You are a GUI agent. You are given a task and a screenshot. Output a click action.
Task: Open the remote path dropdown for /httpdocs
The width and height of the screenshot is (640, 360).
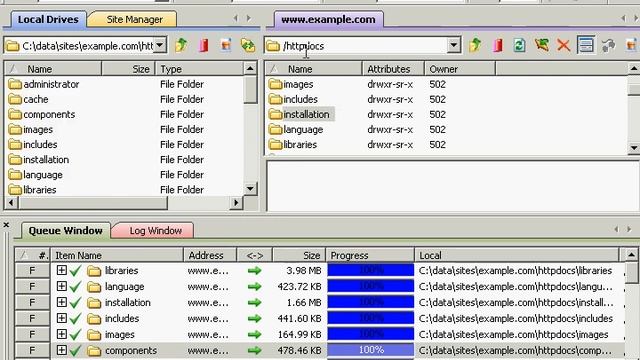coord(453,45)
